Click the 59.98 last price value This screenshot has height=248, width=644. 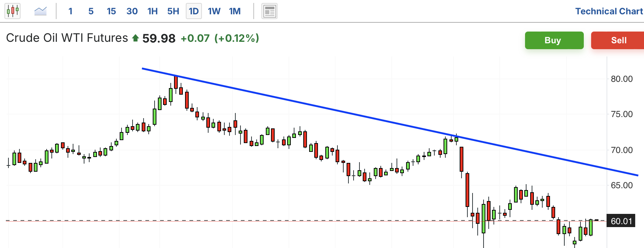coord(159,38)
